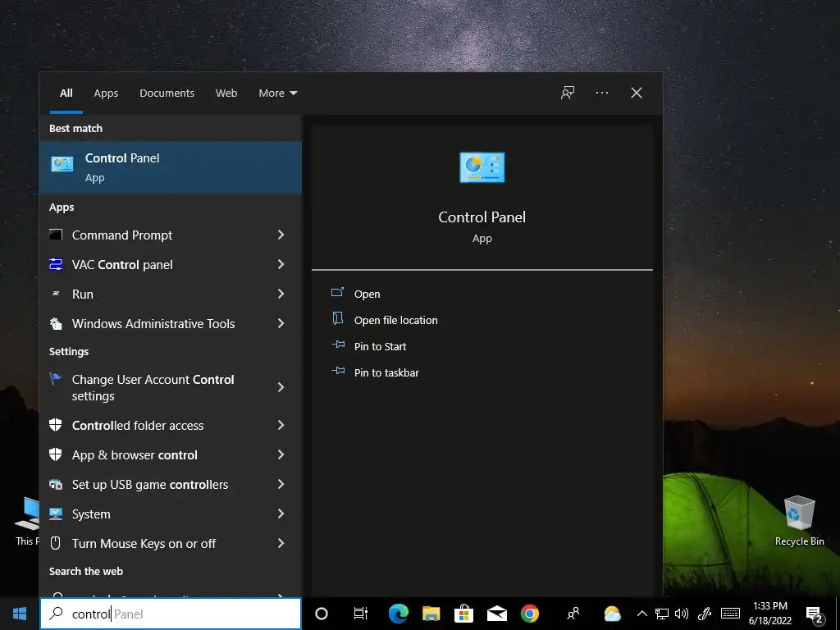Click the Command Prompt icon
The height and width of the screenshot is (630, 840).
[x=56, y=234]
